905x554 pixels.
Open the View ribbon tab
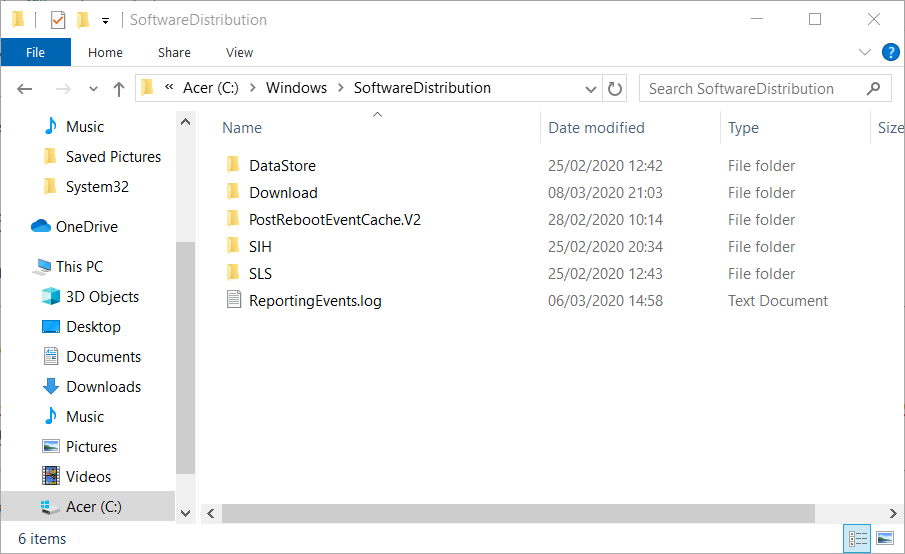click(x=239, y=52)
